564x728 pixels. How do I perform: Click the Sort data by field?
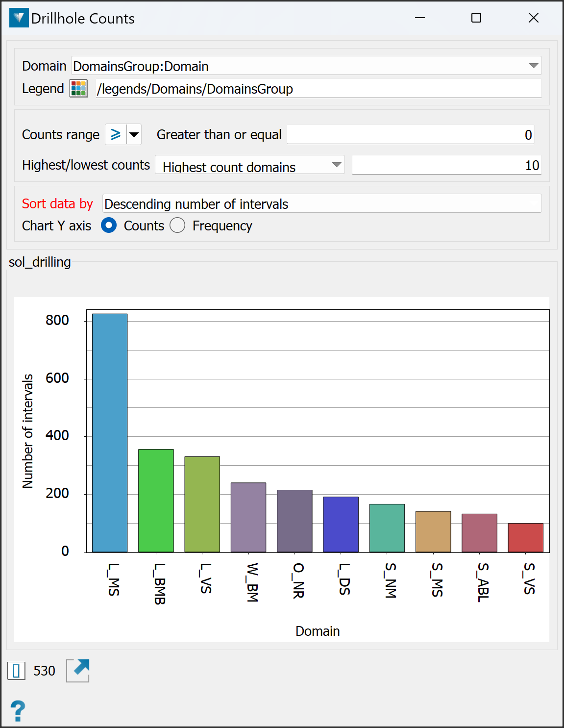(321, 203)
